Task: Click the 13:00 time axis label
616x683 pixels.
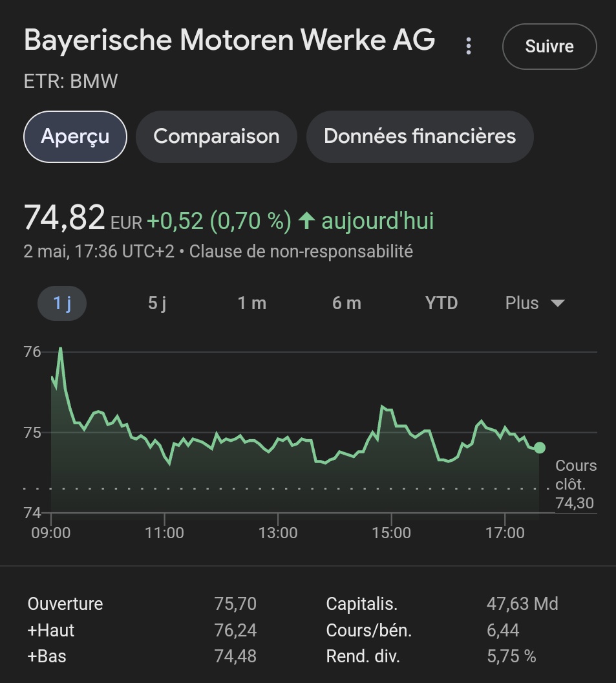Action: click(x=278, y=533)
